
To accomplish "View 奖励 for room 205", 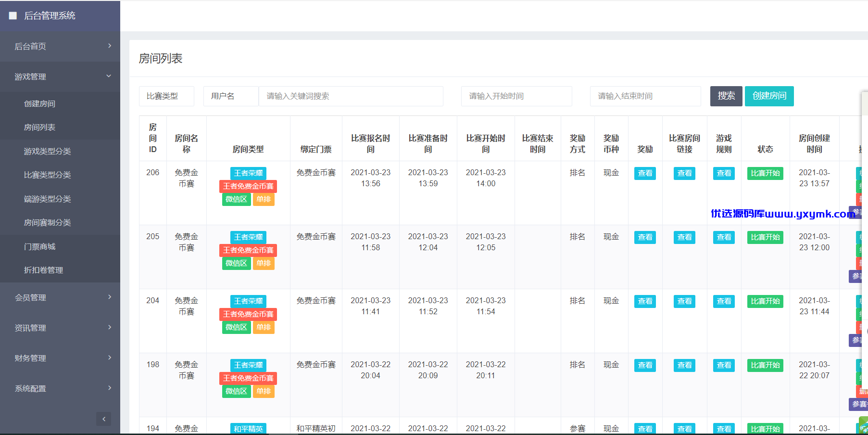I will coord(645,237).
